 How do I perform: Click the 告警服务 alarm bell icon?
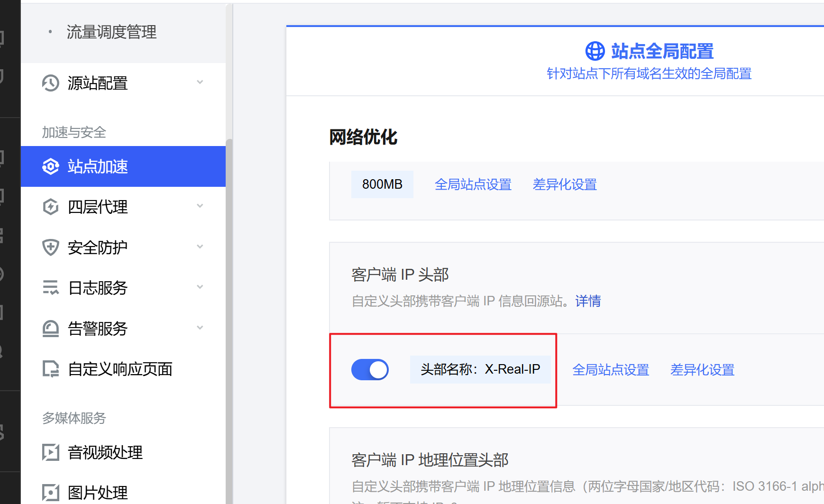[51, 328]
